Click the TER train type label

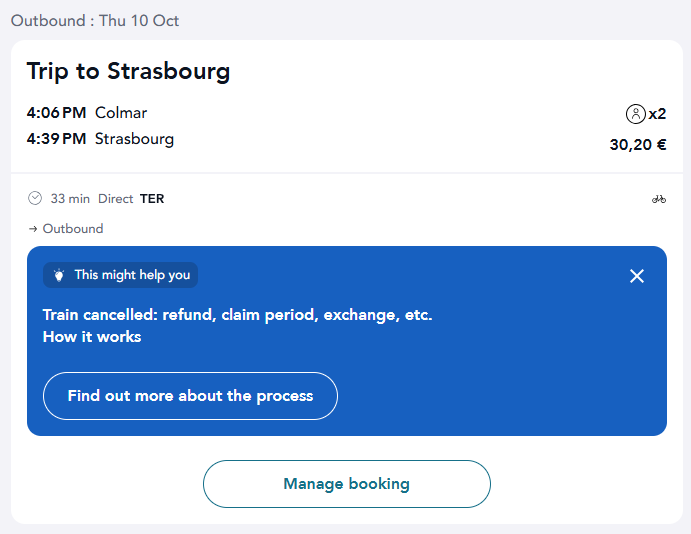(152, 199)
